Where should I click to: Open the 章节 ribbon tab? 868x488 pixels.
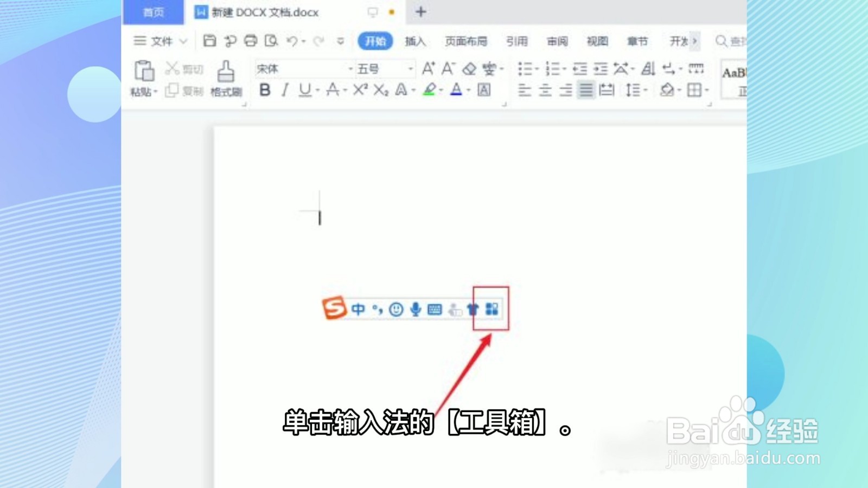(637, 41)
